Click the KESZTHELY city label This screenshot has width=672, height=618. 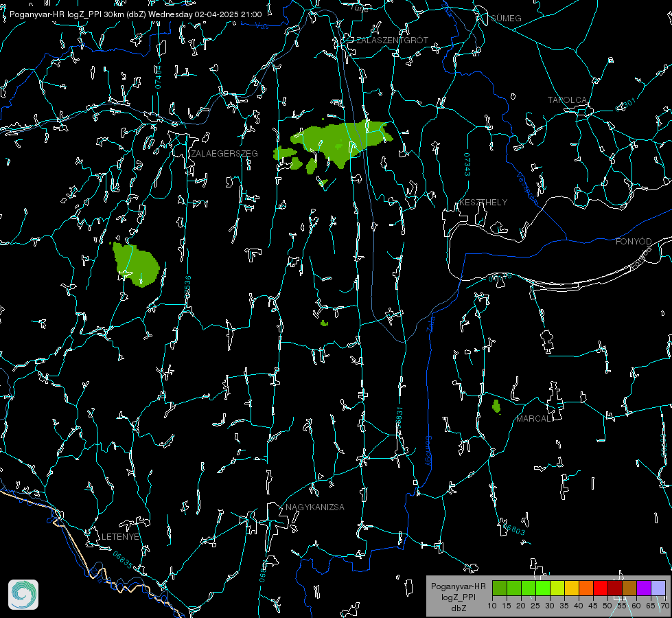(x=483, y=202)
